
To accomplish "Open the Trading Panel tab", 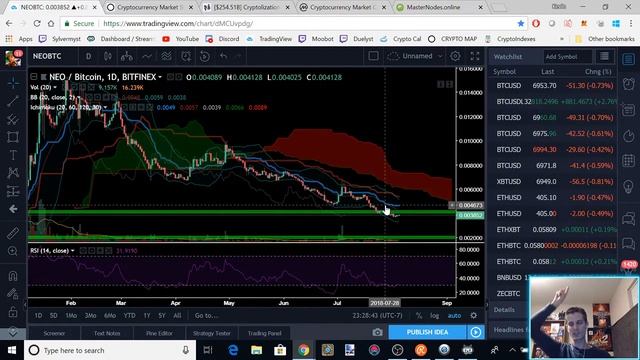I will coord(264,333).
